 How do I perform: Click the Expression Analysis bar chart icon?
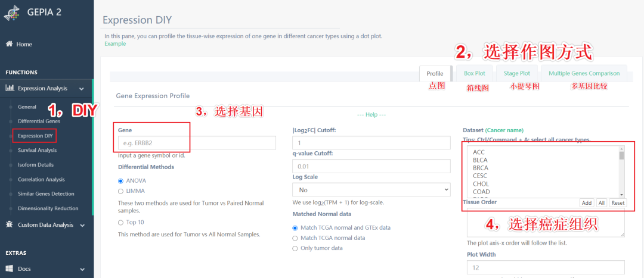[9, 88]
